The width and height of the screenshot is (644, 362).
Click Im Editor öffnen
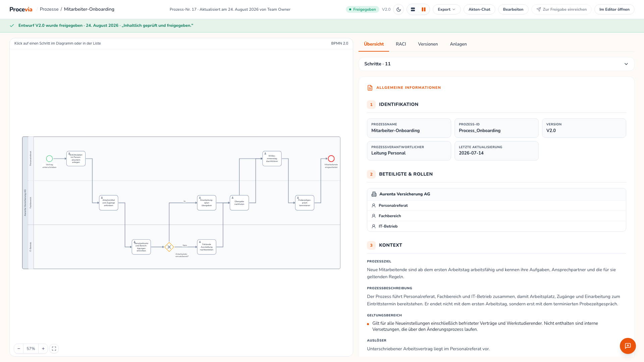coord(614,9)
